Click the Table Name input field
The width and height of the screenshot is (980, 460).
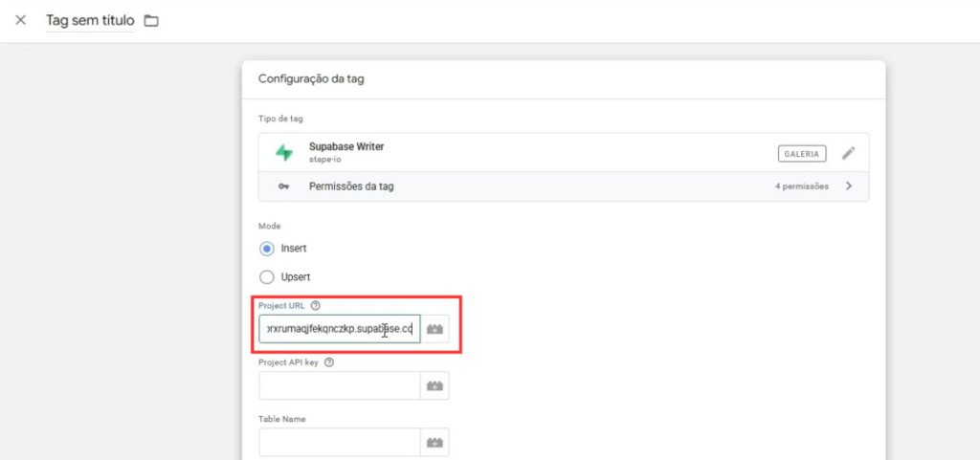pos(339,442)
